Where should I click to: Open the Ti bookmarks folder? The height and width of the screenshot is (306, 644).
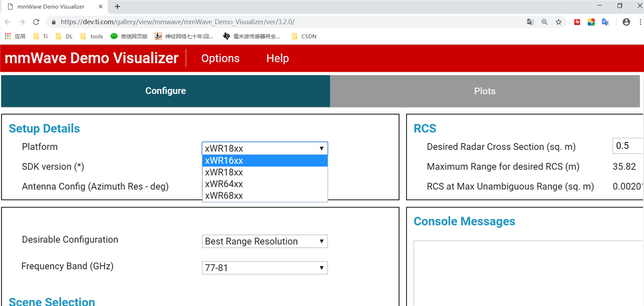[x=40, y=36]
